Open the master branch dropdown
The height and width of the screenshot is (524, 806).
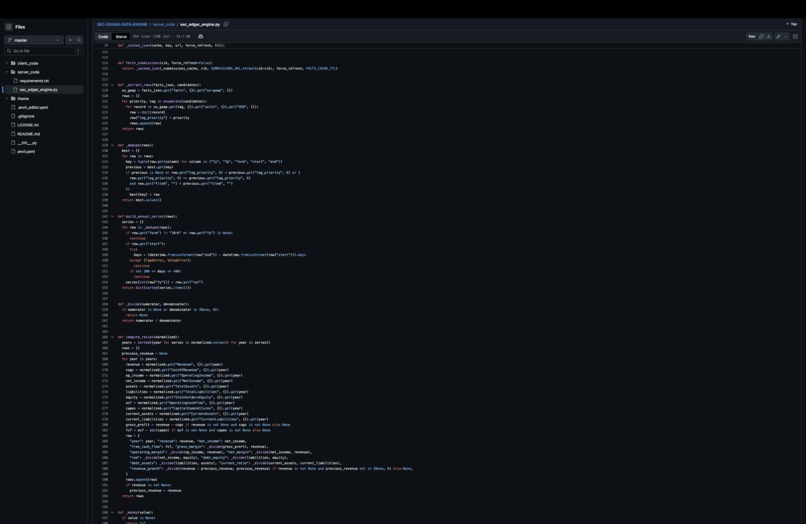pos(34,40)
